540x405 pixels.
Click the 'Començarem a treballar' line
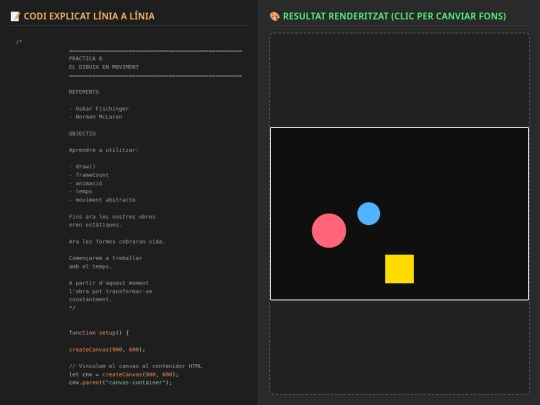tap(105, 258)
